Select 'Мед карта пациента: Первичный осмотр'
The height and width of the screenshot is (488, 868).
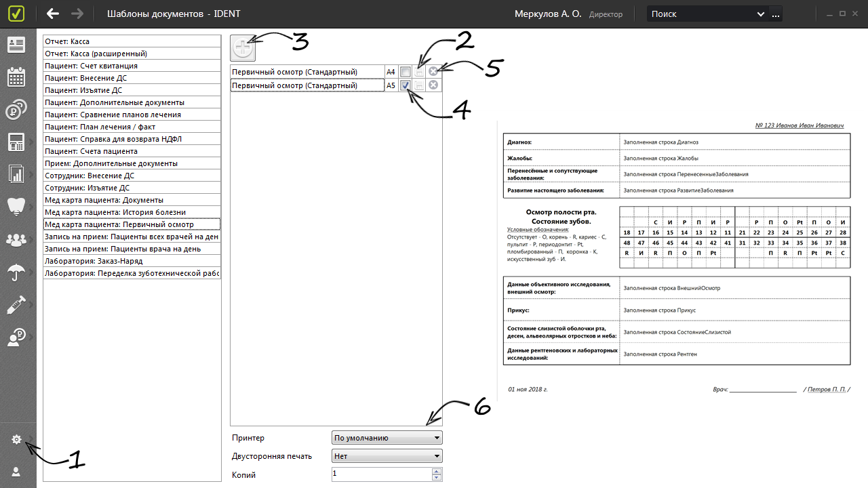[132, 224]
